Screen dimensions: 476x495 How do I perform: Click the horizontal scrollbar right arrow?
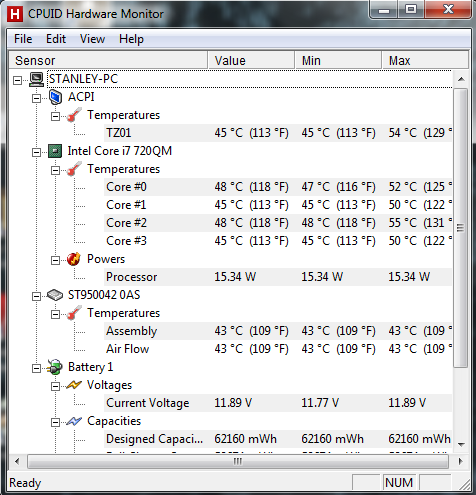click(x=461, y=462)
